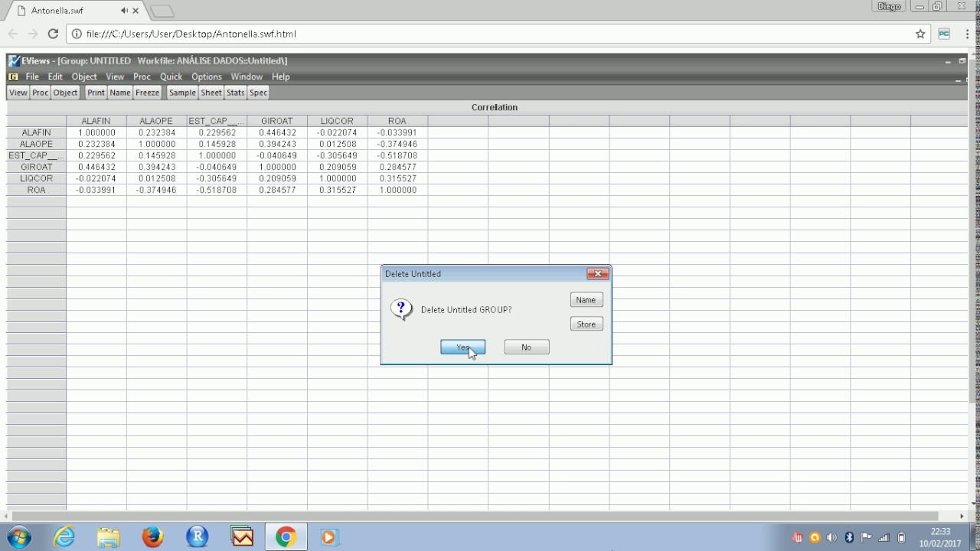Click the orange circular tray icon
Screen dimensions: 980x551
[x=815, y=537]
